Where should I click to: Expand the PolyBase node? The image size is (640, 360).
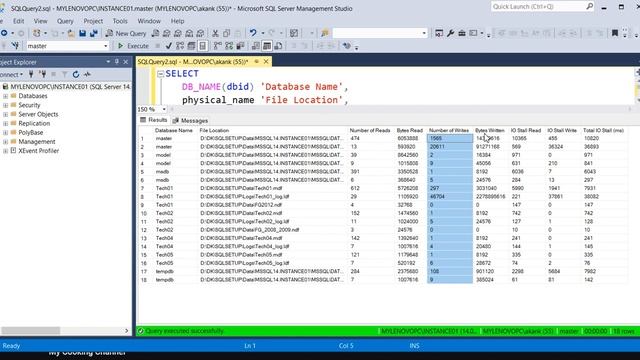[6, 133]
